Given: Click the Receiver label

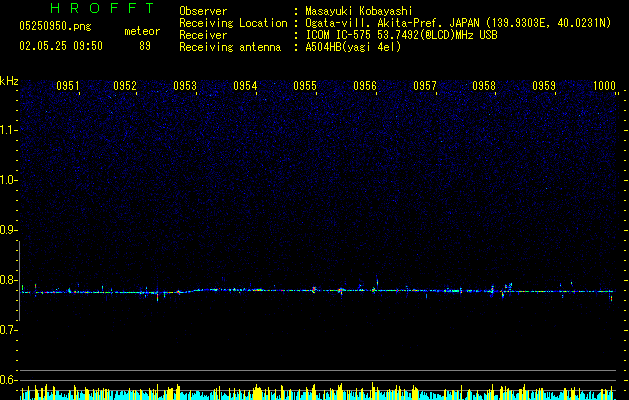Looking at the screenshot, I should (x=203, y=35).
